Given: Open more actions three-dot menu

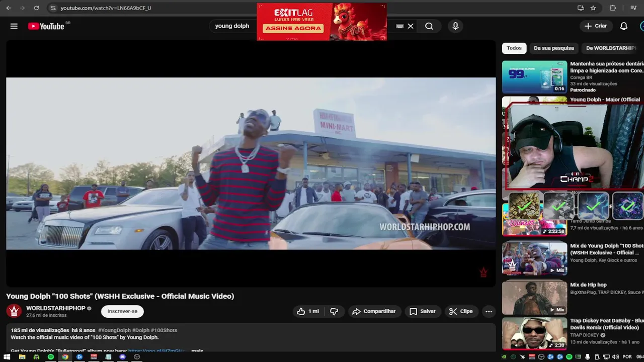Looking at the screenshot, I should (489, 311).
